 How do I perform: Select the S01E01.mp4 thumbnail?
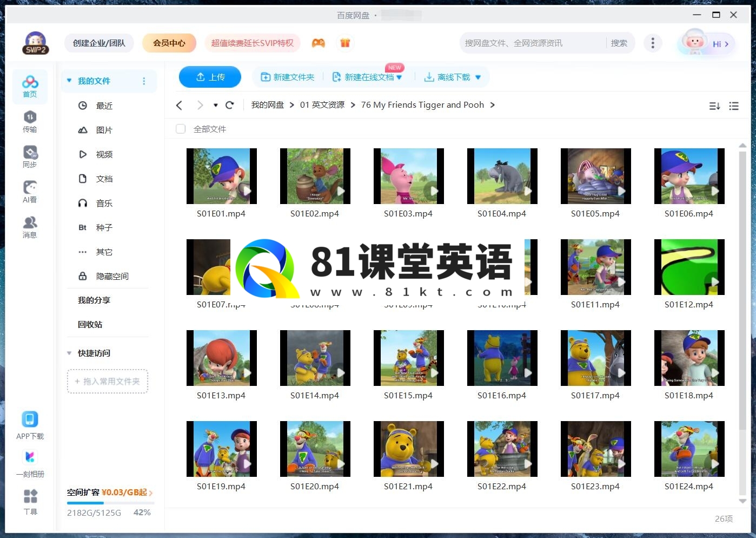click(221, 176)
